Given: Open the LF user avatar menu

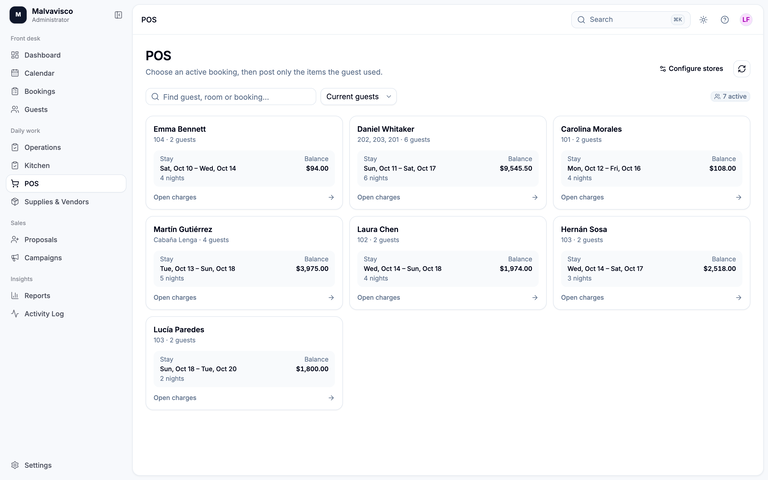Looking at the screenshot, I should 745,20.
